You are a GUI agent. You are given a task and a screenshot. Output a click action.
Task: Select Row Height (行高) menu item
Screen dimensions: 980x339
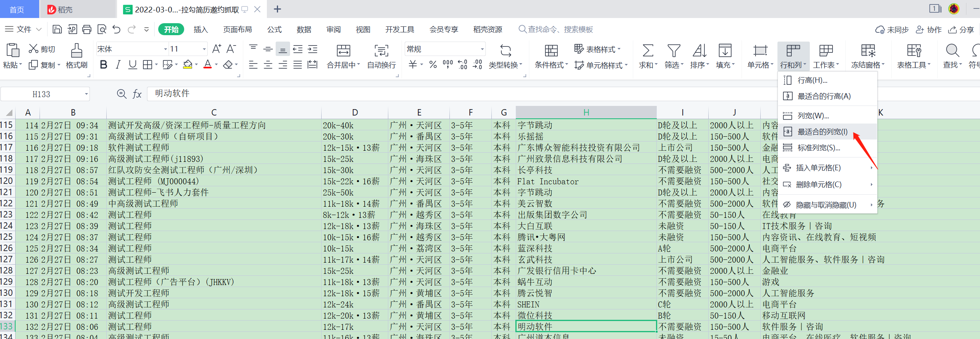(827, 80)
